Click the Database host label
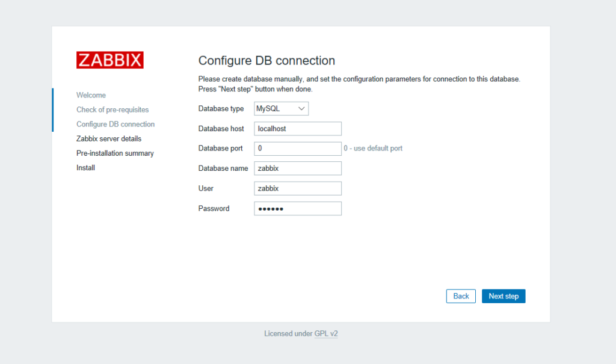 (221, 129)
